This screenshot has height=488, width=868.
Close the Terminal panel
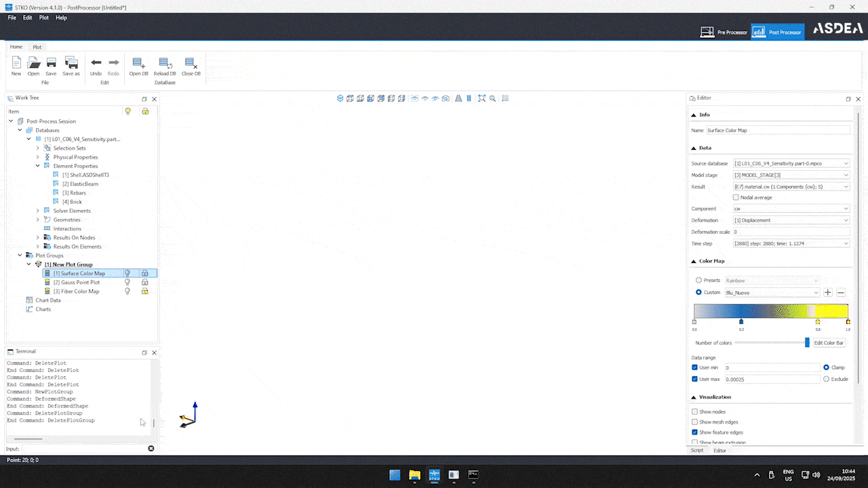154,352
